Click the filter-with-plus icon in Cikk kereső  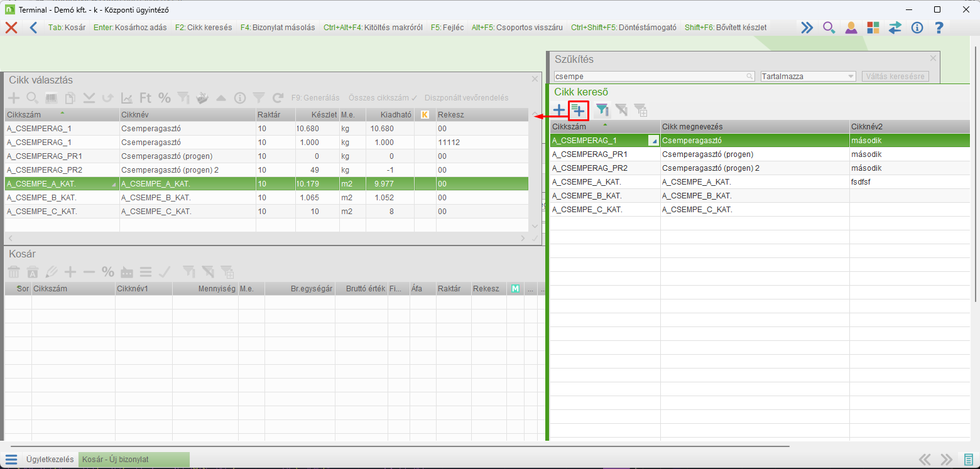click(641, 111)
